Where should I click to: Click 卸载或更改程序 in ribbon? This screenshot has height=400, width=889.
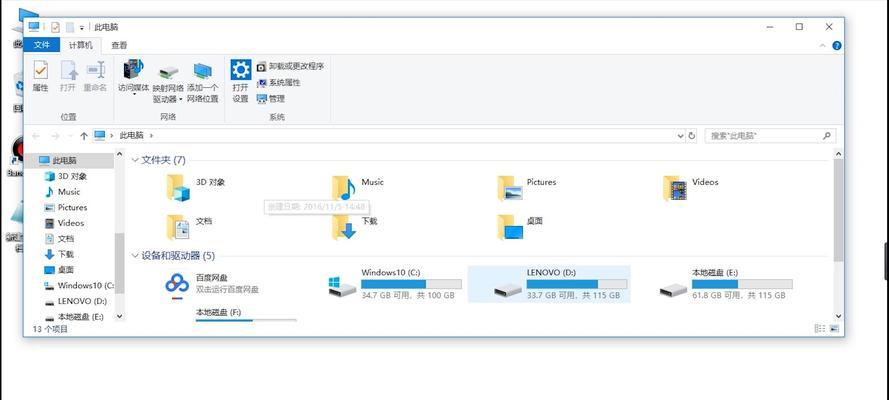click(x=290, y=67)
